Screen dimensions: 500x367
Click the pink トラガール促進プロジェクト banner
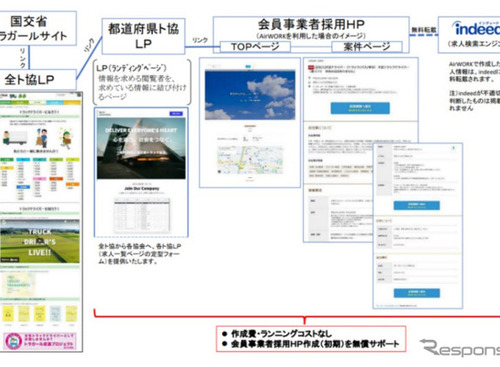pyautogui.click(x=40, y=341)
